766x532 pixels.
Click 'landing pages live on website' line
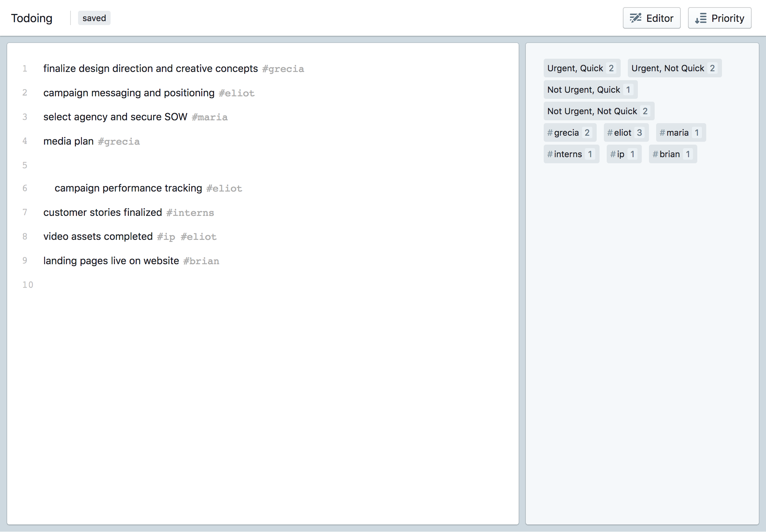(111, 261)
